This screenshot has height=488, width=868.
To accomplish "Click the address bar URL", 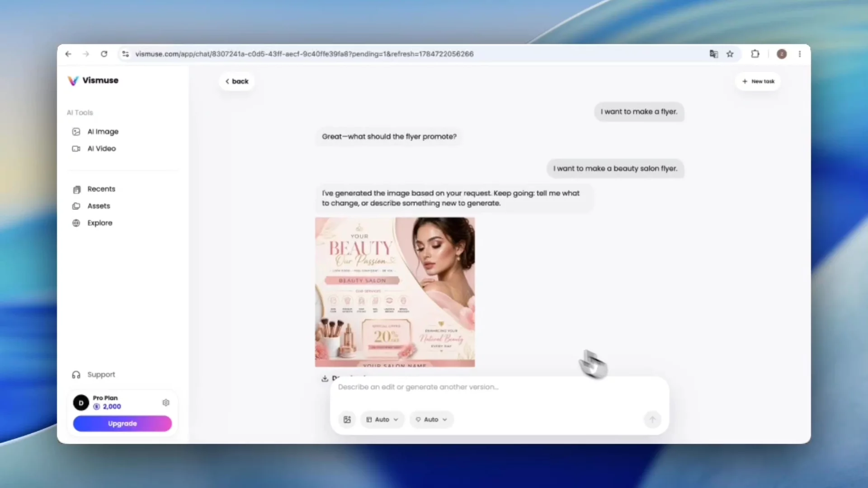I will (305, 54).
